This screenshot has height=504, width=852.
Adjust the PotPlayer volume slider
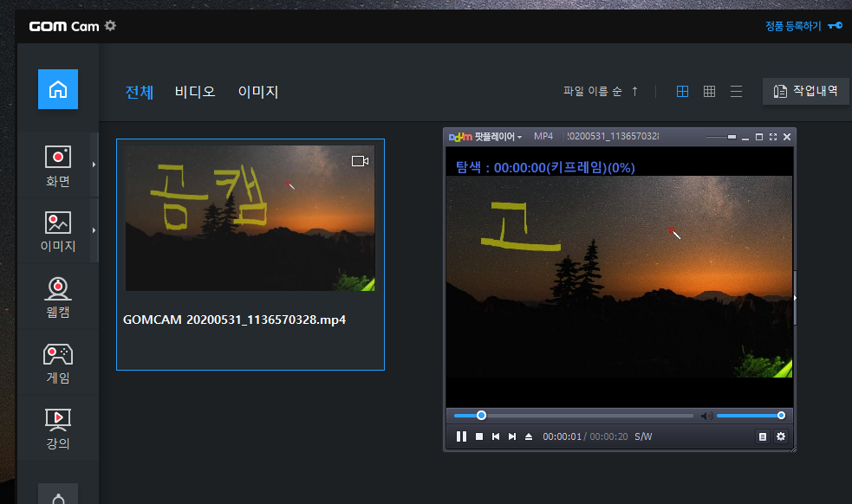pos(751,416)
